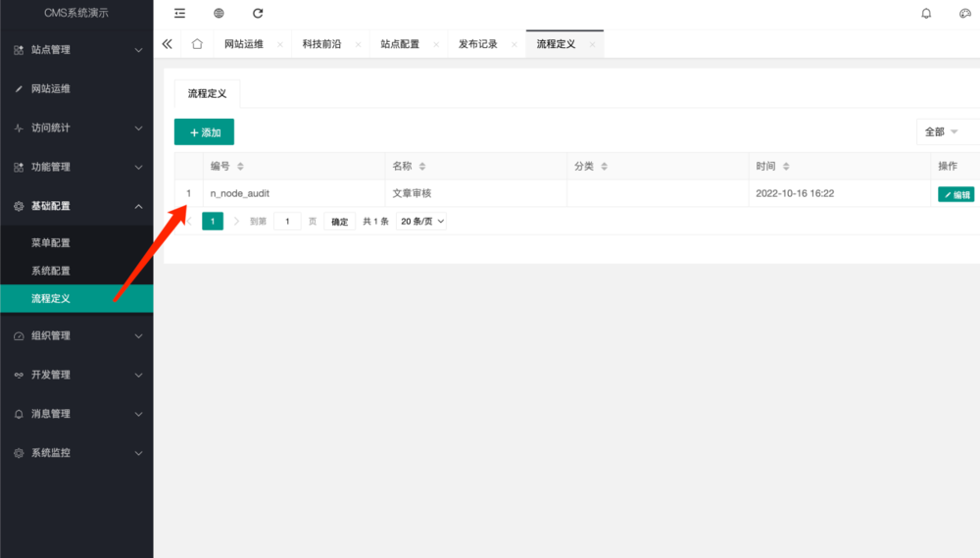This screenshot has height=558, width=980.
Task: Click the page number input field
Action: pyautogui.click(x=287, y=222)
